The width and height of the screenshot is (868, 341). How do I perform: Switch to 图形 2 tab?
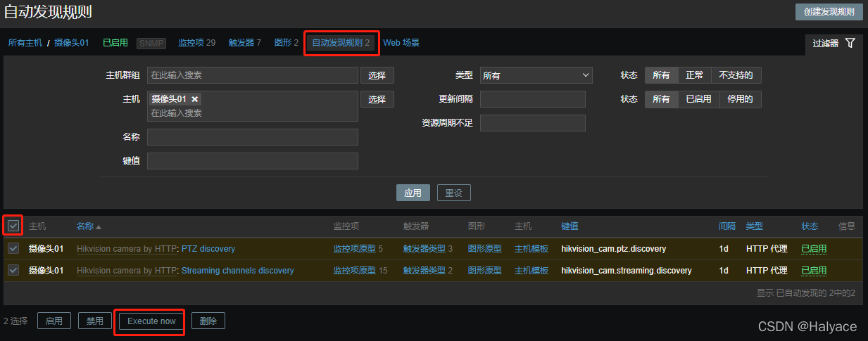click(x=287, y=43)
